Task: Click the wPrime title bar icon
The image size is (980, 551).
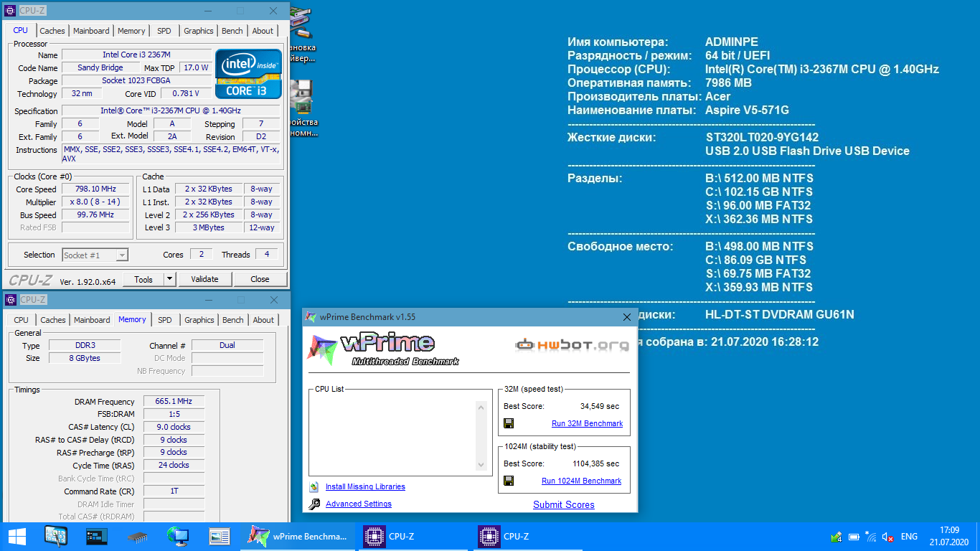Action: click(311, 317)
